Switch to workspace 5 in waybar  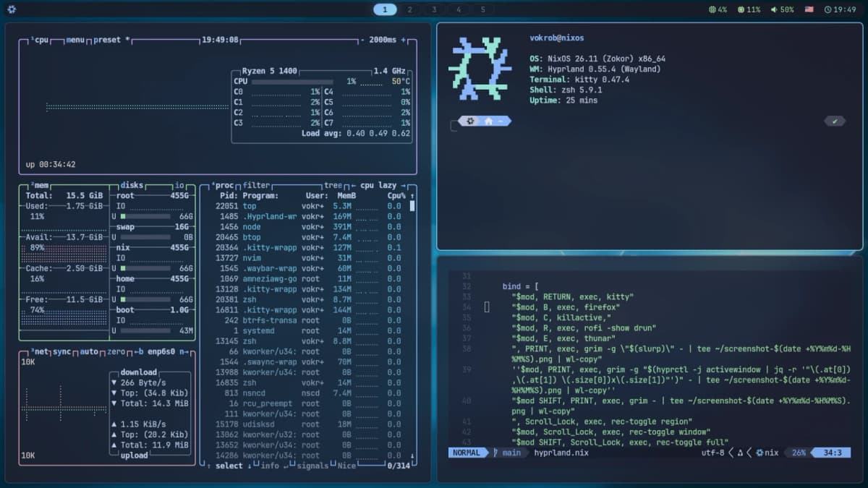[x=482, y=9]
